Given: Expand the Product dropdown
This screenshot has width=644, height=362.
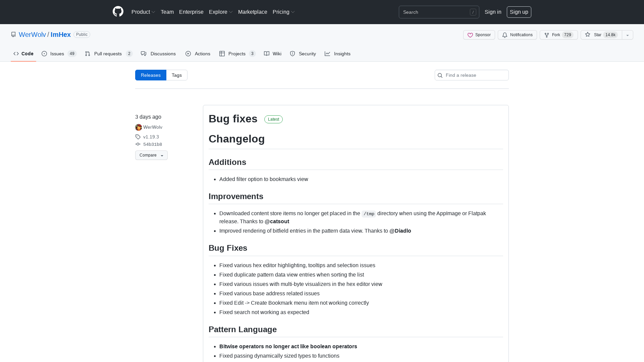Looking at the screenshot, I should tap(143, 12).
